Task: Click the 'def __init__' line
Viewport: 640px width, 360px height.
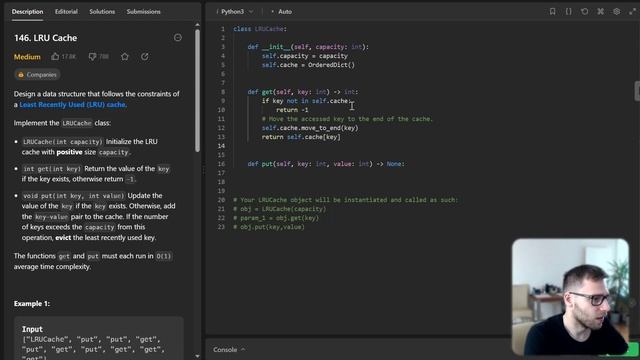Action: point(308,47)
